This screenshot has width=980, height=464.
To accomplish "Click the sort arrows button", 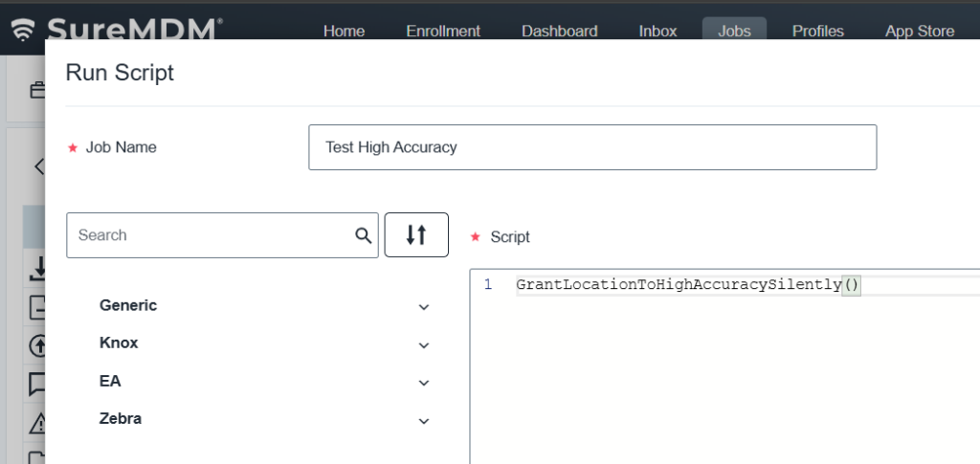I will [416, 235].
